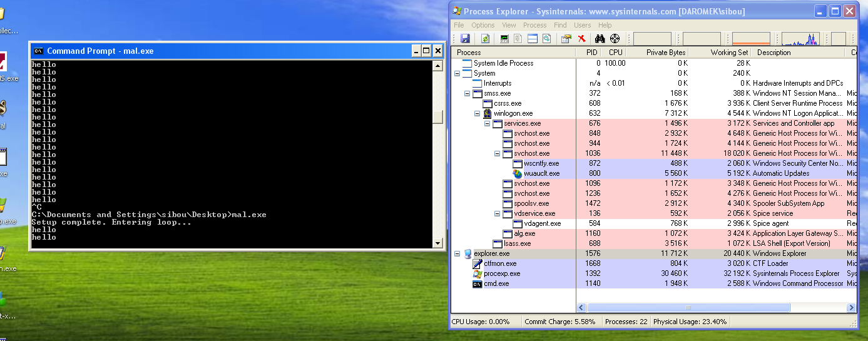
Task: Open System Information graph icon
Action: pyautogui.click(x=504, y=39)
